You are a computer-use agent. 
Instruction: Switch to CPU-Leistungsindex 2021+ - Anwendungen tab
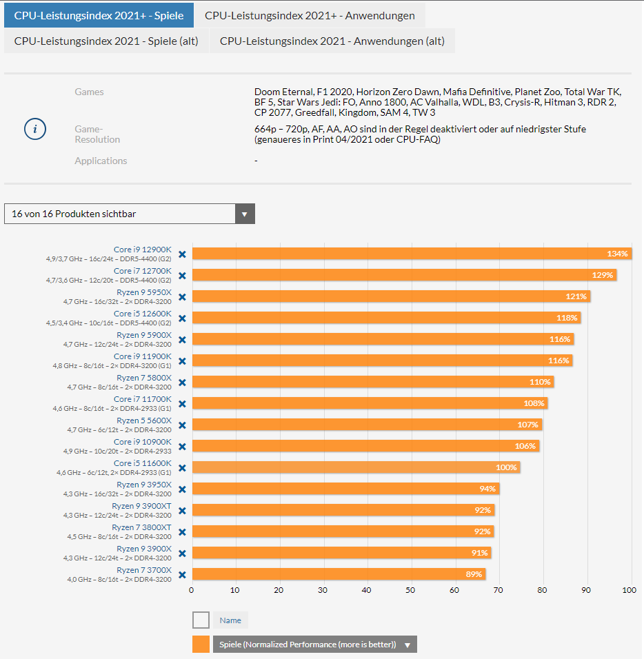[310, 16]
